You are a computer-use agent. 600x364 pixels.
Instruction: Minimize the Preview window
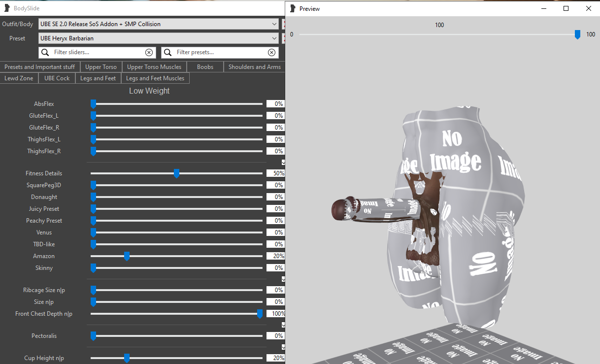[544, 8]
